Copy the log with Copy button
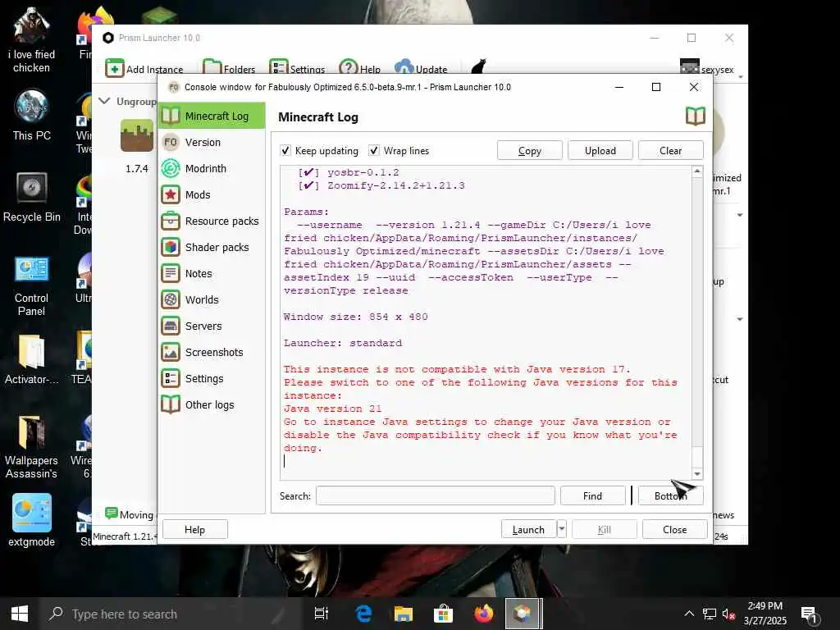Screen dimensions: 840x630 coord(529,151)
